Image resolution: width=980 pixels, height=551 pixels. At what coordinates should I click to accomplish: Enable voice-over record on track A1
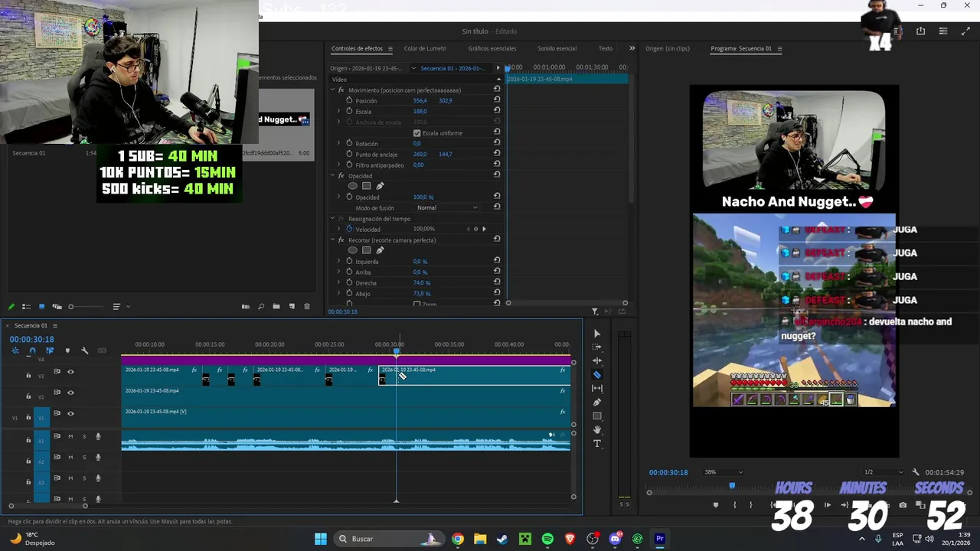pos(98,436)
